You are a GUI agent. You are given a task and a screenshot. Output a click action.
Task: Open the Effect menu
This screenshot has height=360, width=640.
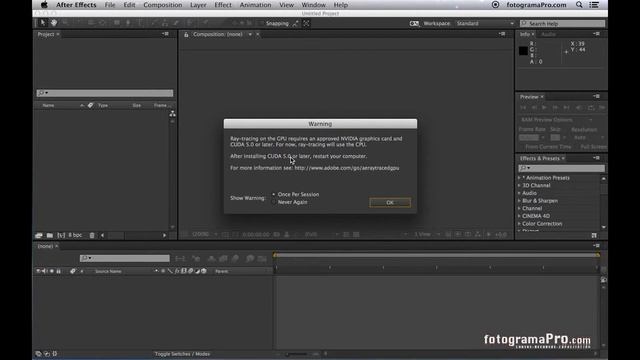(x=223, y=5)
